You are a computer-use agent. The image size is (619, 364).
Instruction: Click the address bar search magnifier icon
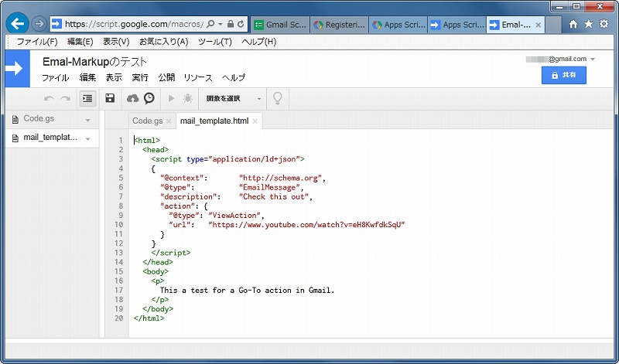(x=210, y=24)
